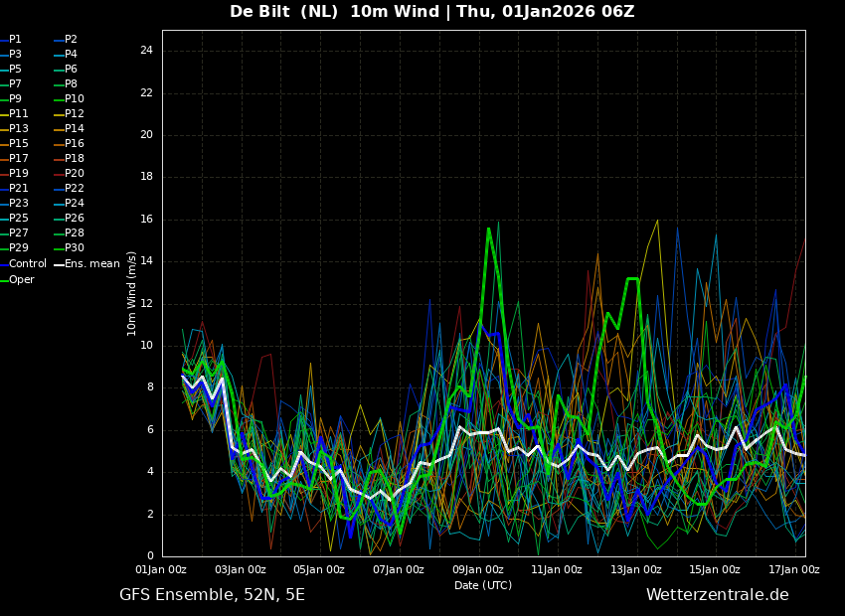Pick the 16 value on wind axis
Image resolution: width=845 pixels, height=616 pixels.
coord(146,220)
